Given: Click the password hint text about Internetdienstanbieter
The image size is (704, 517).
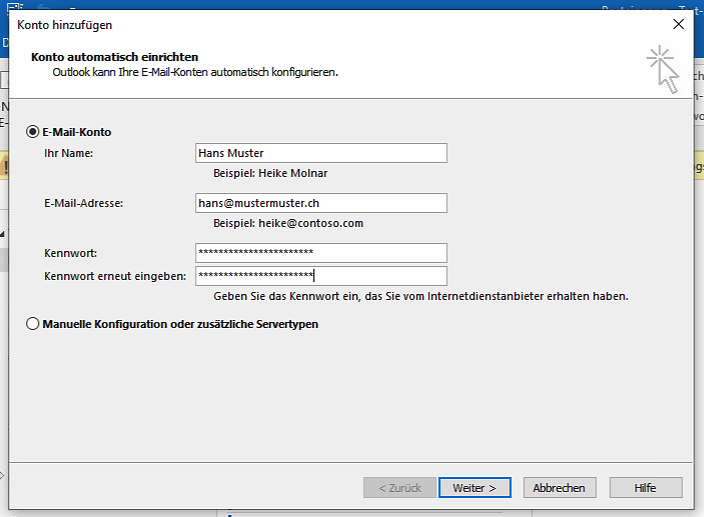Looking at the screenshot, I should [420, 296].
